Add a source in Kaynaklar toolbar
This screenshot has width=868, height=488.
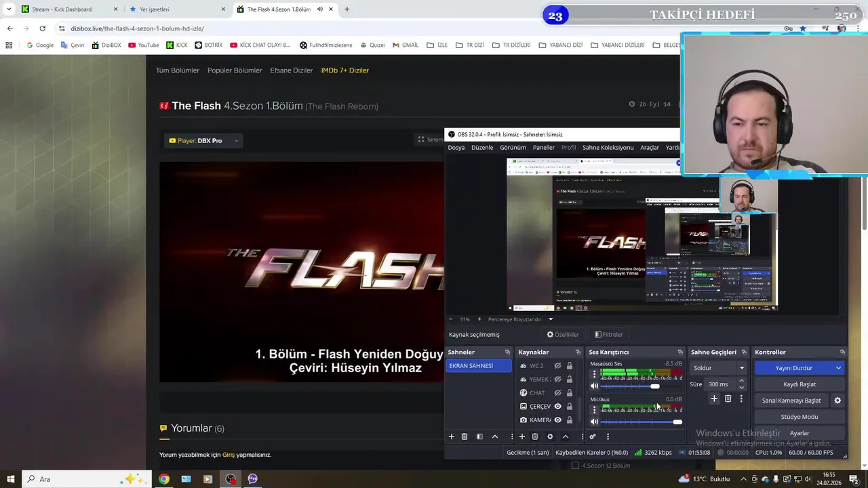[521, 436]
